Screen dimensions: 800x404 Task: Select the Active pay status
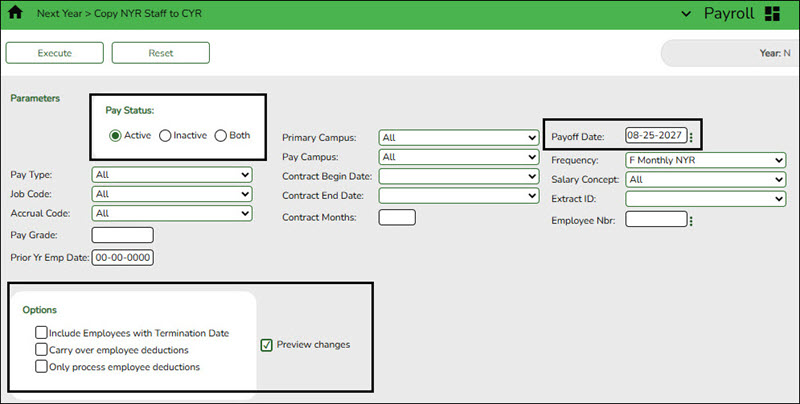[115, 136]
